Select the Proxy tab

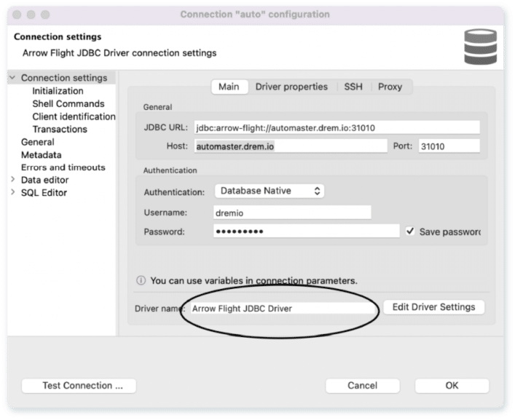click(390, 87)
